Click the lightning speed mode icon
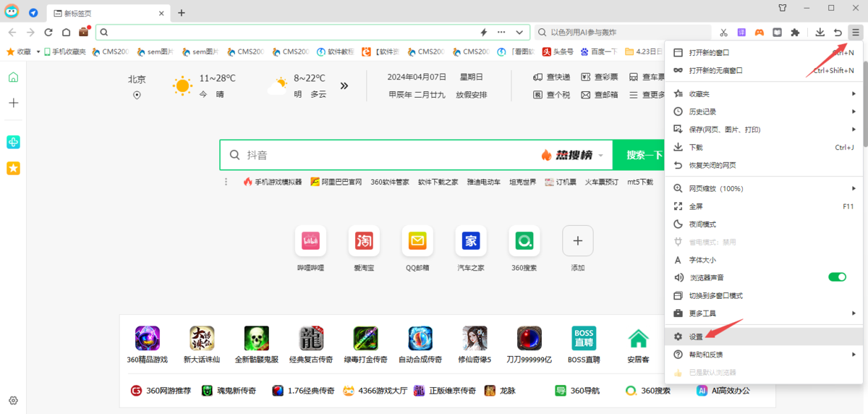The image size is (868, 414). click(x=484, y=33)
